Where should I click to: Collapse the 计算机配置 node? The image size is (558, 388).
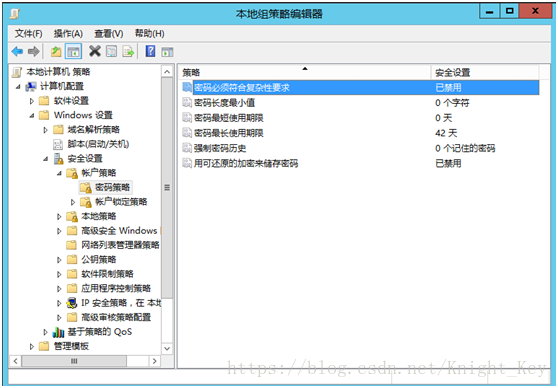pyautogui.click(x=18, y=86)
